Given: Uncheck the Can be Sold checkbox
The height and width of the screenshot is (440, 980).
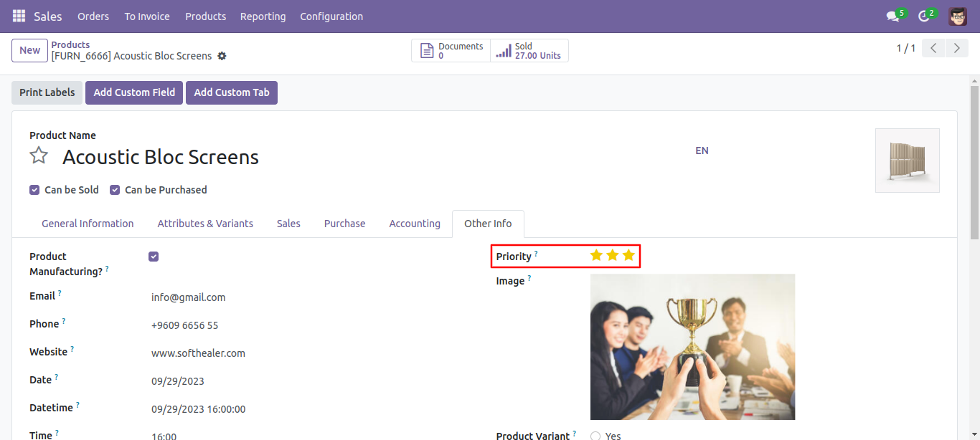Looking at the screenshot, I should (x=34, y=190).
